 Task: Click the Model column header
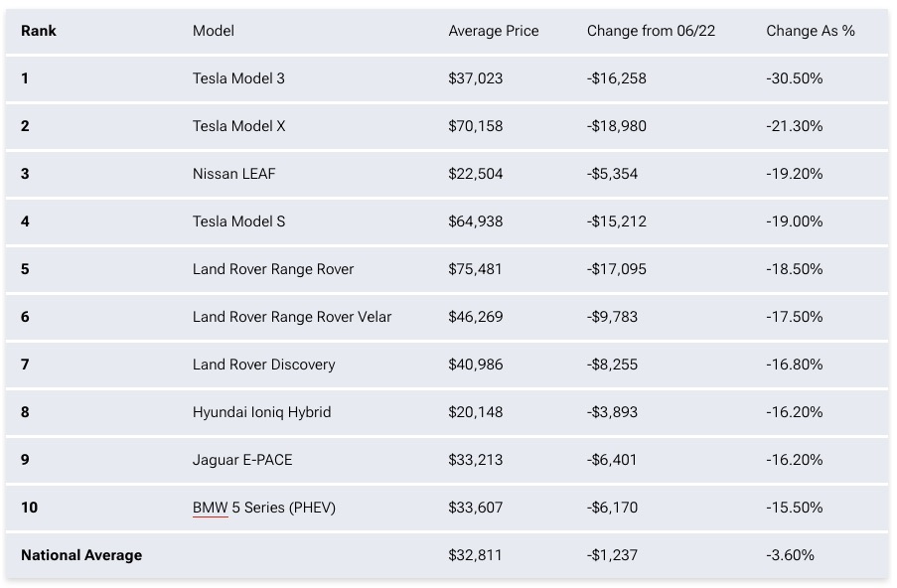pyautogui.click(x=214, y=31)
